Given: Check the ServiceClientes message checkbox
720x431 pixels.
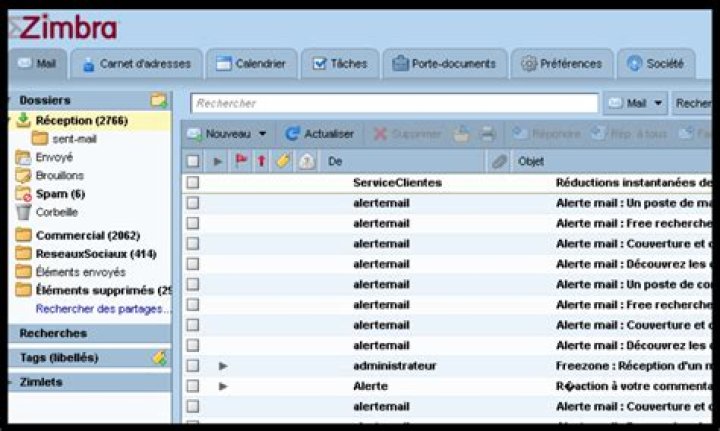Looking at the screenshot, I should 193,182.
